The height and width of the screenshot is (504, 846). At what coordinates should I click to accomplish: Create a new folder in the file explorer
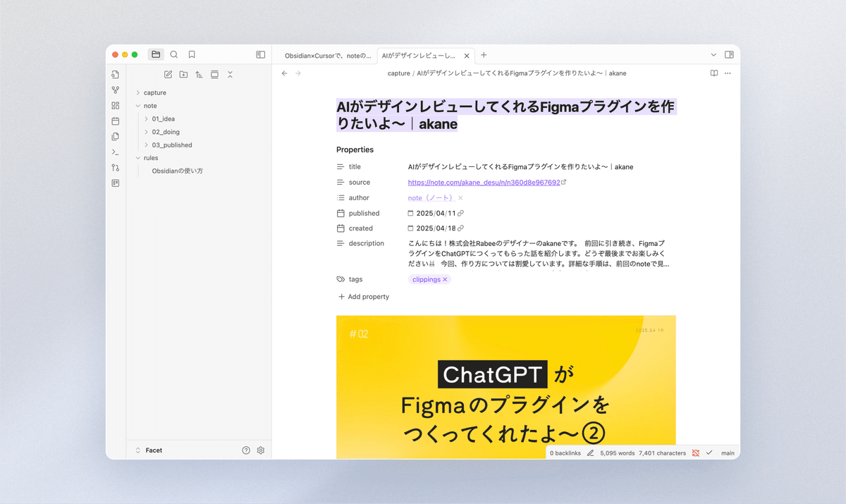click(183, 74)
